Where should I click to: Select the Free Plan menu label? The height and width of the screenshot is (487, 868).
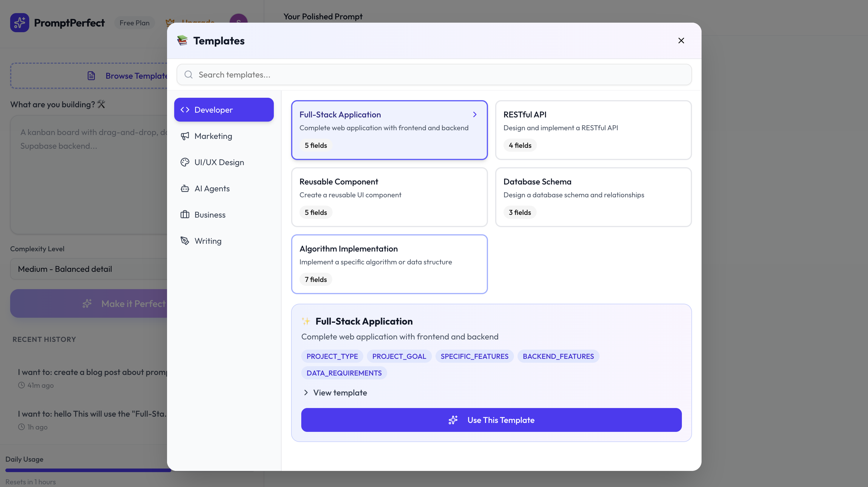135,23
